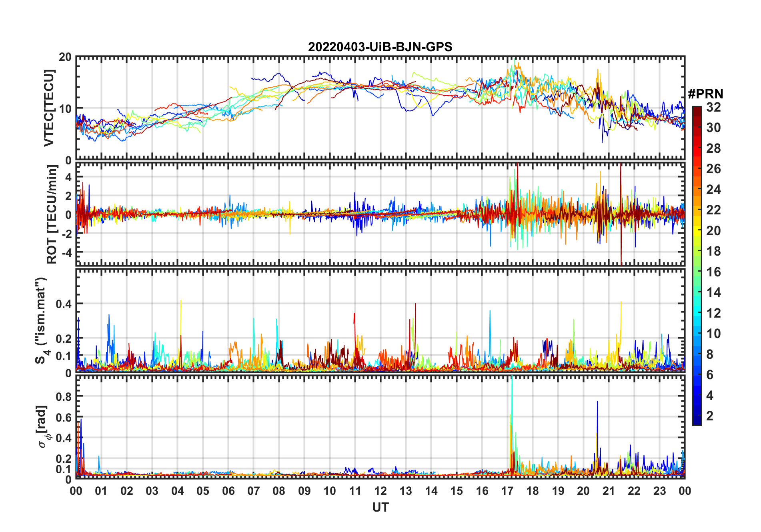
Task: Click the sigma phi y-axis tick 0.8
Action: point(64,396)
